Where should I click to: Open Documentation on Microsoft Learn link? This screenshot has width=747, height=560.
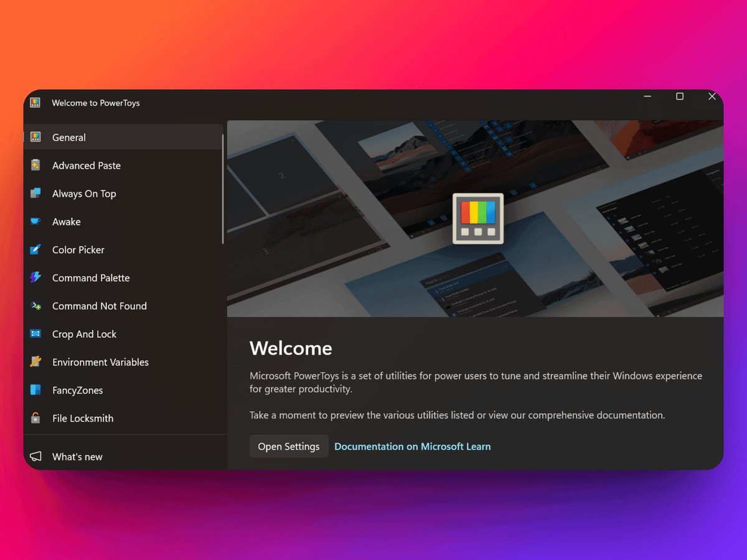click(x=413, y=446)
